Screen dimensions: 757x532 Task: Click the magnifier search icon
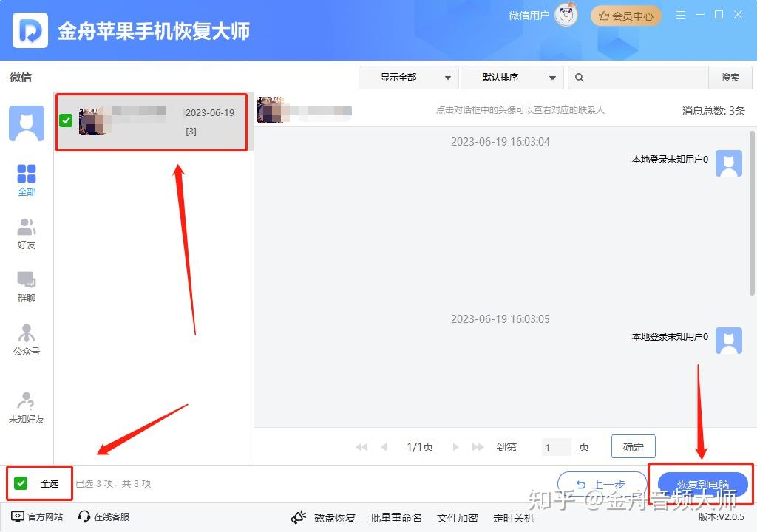click(580, 78)
